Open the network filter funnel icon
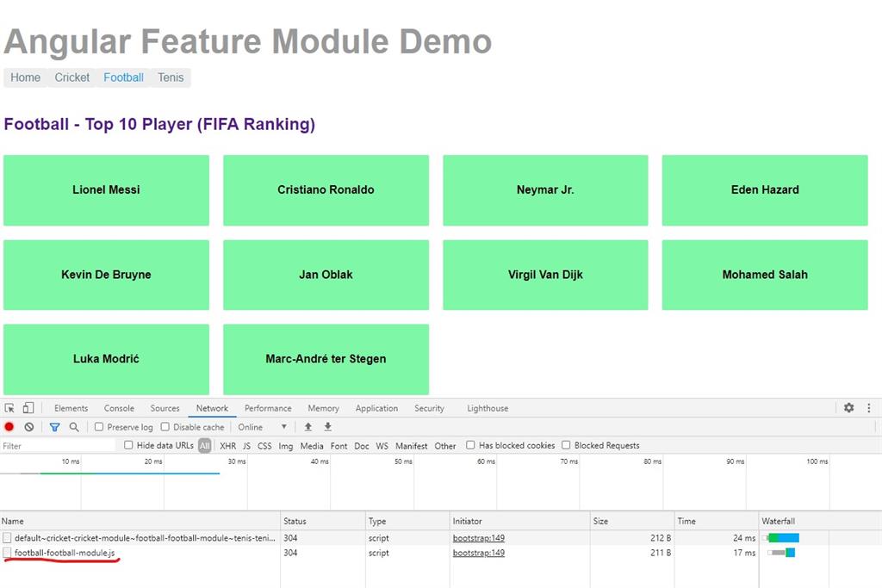This screenshot has width=882, height=588. point(54,426)
